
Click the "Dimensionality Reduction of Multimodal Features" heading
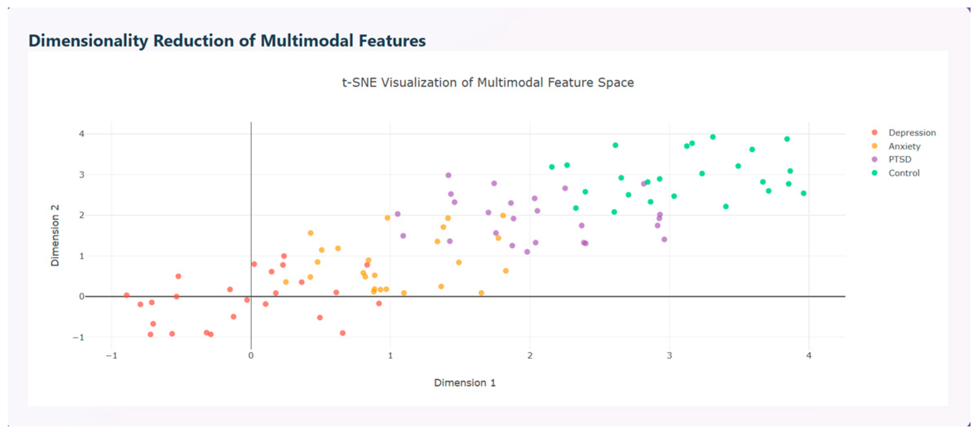coord(227,41)
